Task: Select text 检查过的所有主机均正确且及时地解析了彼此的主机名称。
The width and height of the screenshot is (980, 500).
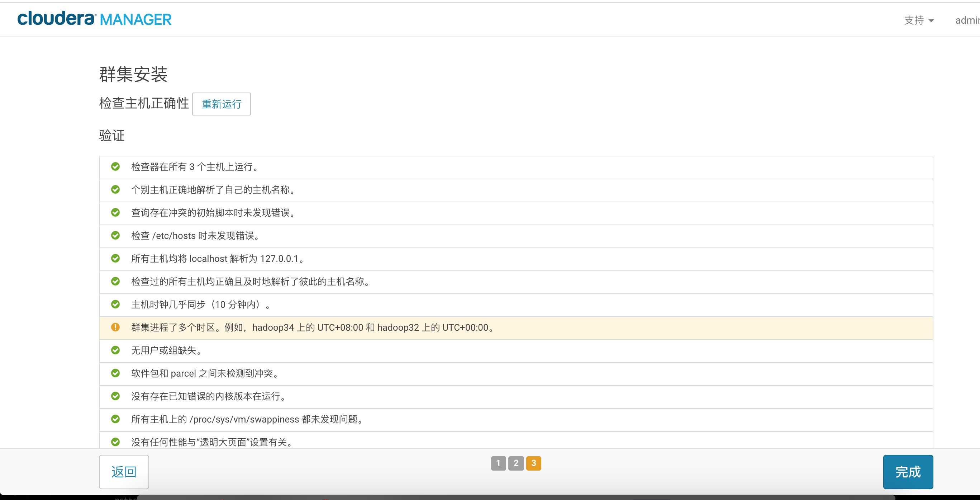Action: 251,282
